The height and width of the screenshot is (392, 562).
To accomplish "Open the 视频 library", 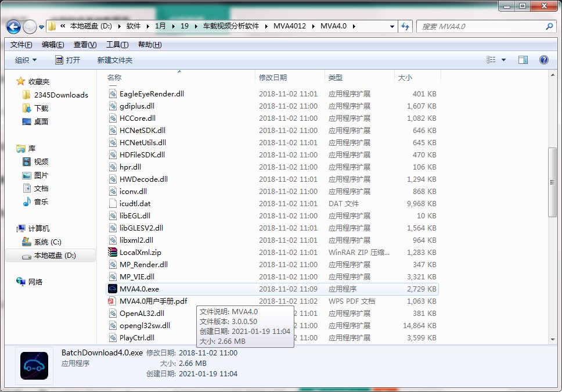I will tap(41, 161).
